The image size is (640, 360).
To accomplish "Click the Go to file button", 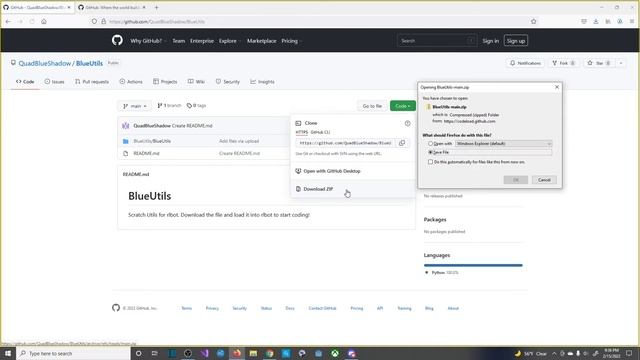I will 372,106.
